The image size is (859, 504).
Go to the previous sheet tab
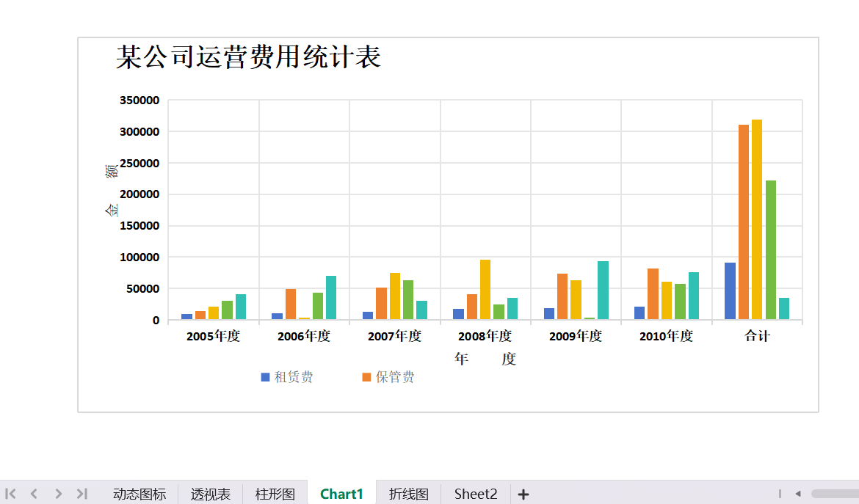[34, 494]
